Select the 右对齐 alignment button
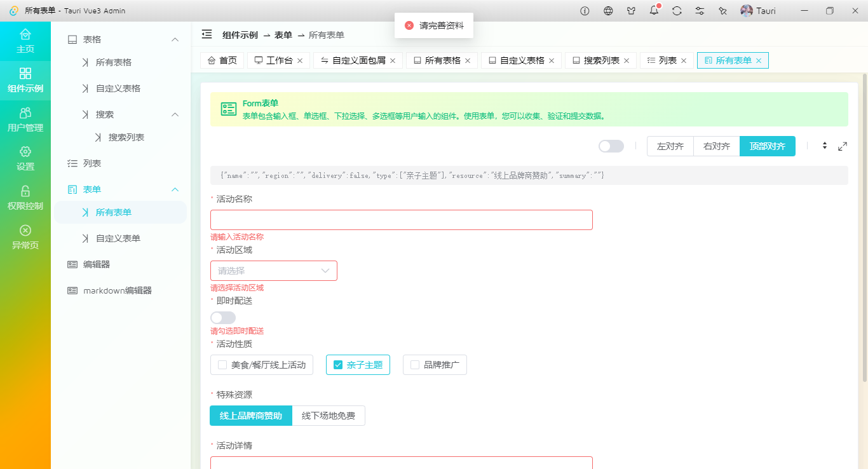 pyautogui.click(x=716, y=146)
